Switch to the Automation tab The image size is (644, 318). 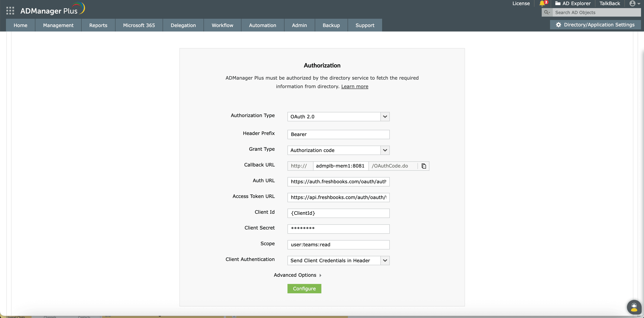pos(262,25)
